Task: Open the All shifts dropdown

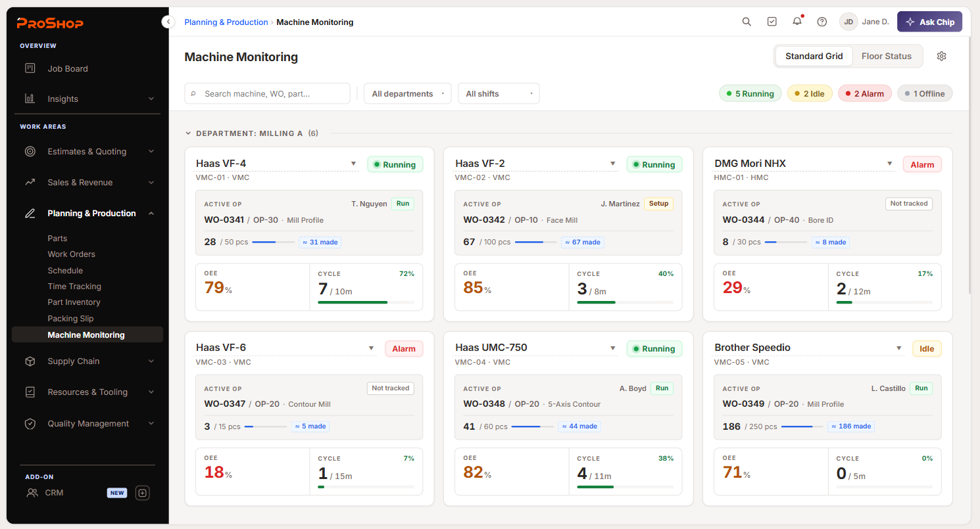Action: 499,93
